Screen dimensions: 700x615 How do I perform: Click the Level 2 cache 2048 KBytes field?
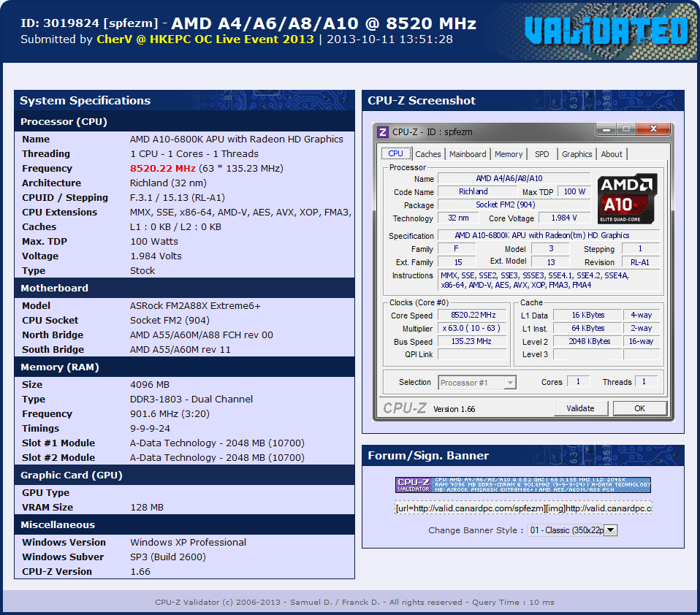pyautogui.click(x=588, y=341)
